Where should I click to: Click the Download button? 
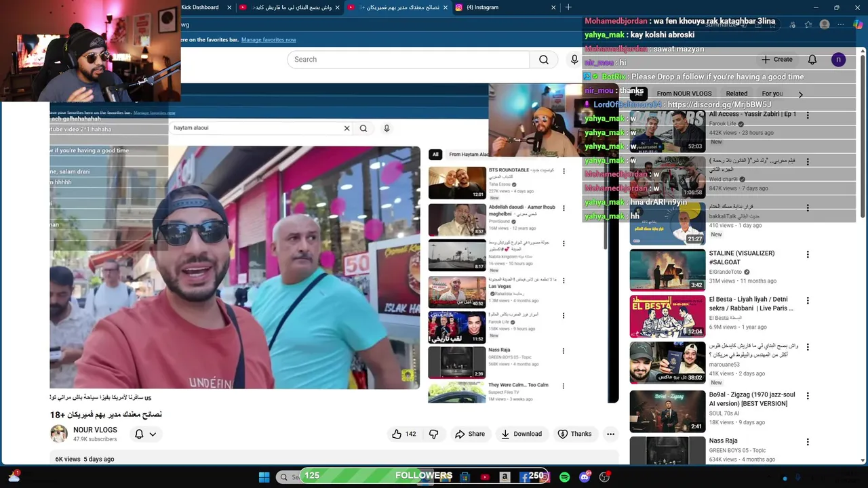point(521,434)
